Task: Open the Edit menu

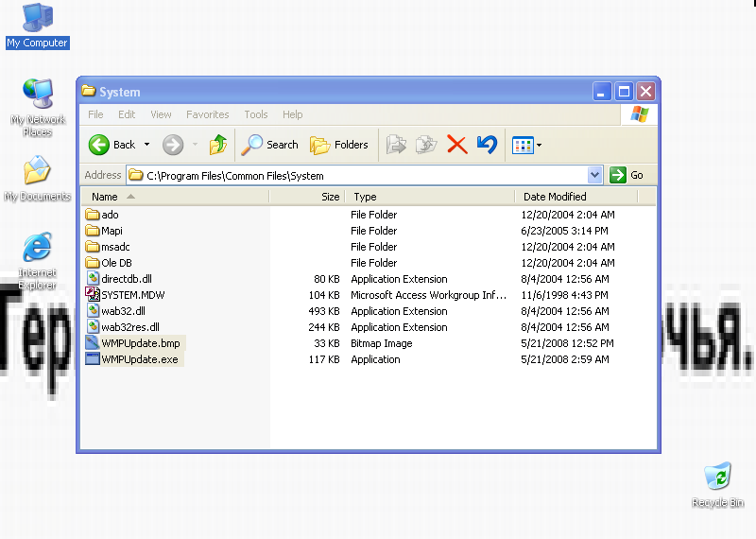Action: coord(127,114)
